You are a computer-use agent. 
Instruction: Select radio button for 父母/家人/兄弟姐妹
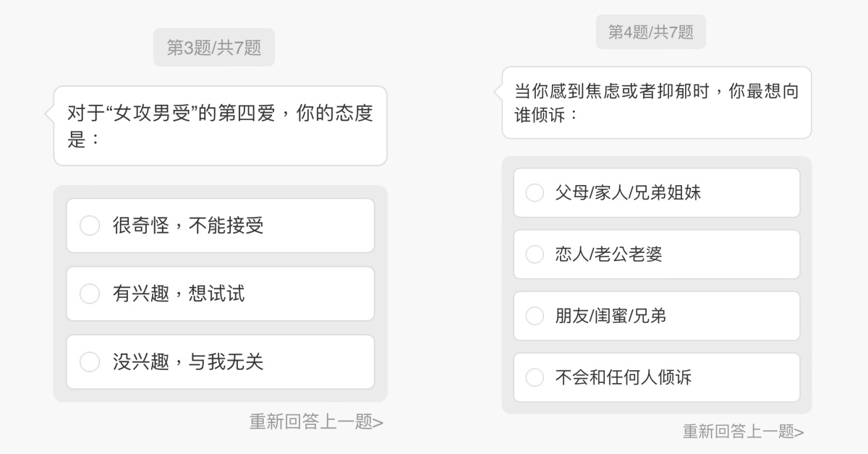click(535, 193)
